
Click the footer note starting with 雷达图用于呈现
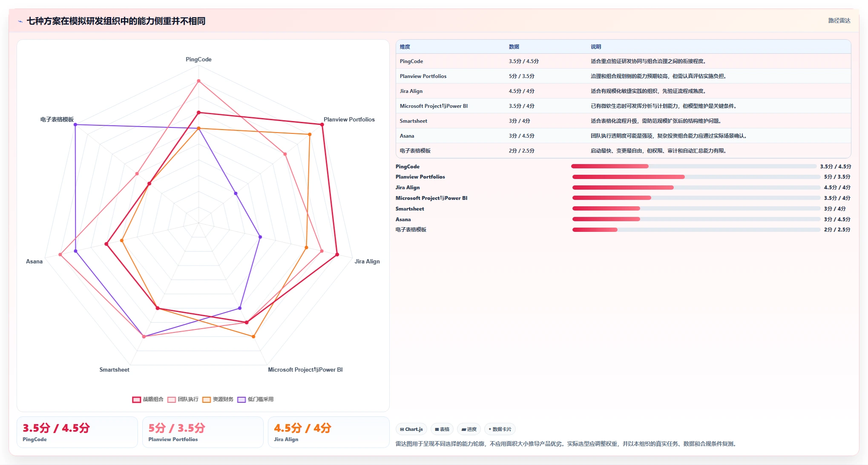[567, 444]
